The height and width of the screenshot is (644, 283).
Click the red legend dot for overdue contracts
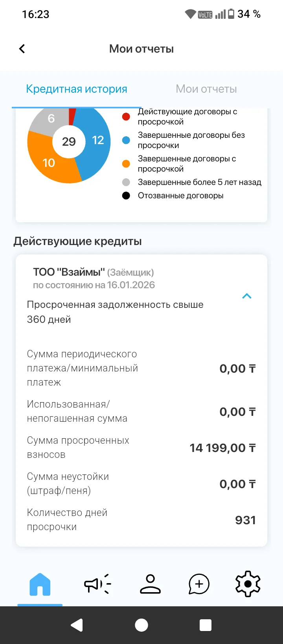point(126,116)
